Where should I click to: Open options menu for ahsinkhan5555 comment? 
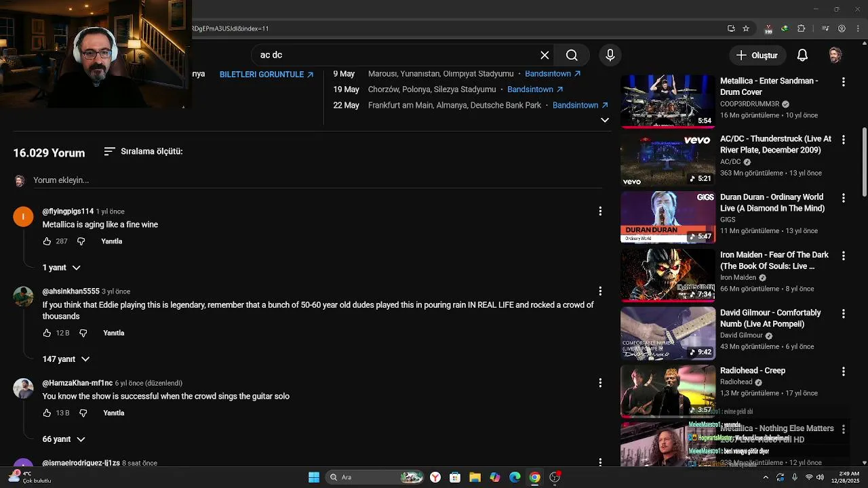coord(600,291)
